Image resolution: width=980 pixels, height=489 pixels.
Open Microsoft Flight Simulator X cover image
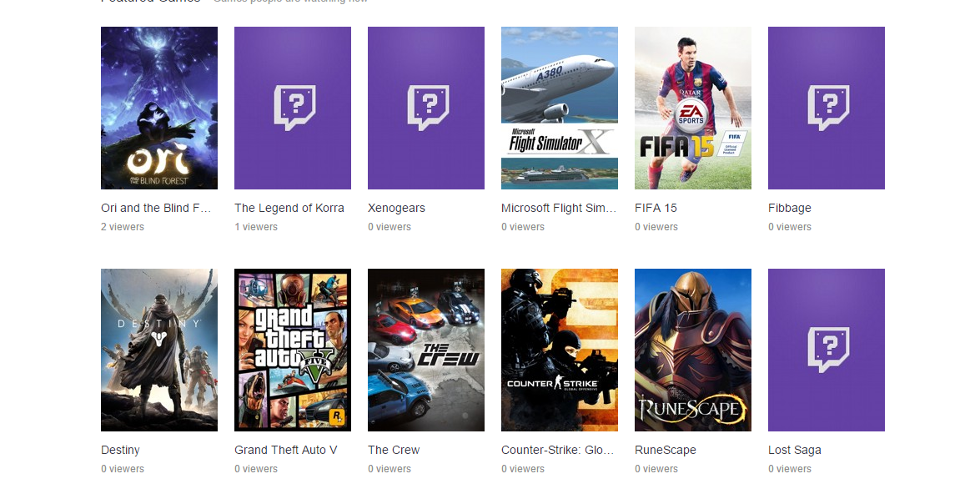click(560, 108)
